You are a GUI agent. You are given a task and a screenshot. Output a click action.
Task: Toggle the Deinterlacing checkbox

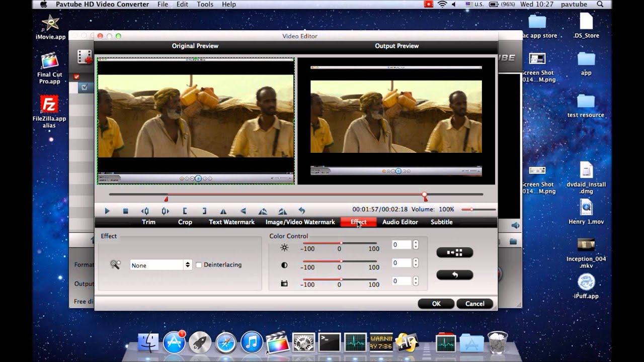coord(199,265)
